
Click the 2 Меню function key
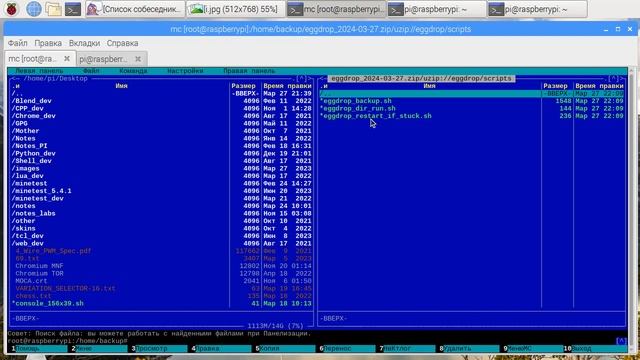(99, 349)
